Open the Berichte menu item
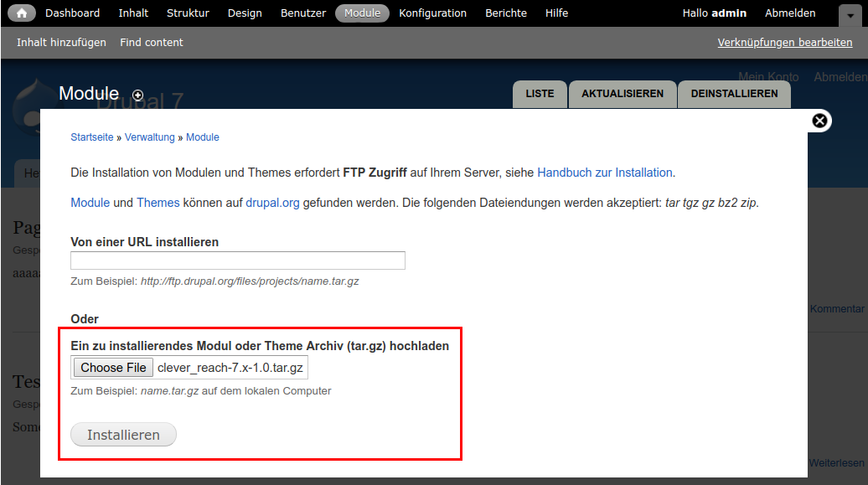This screenshot has height=485, width=868. tap(506, 13)
